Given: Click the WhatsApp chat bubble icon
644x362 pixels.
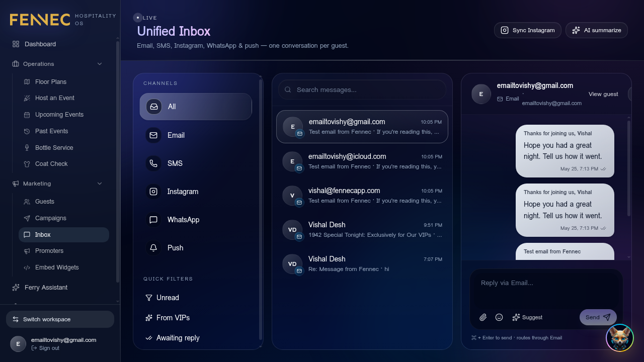Looking at the screenshot, I should 153,220.
